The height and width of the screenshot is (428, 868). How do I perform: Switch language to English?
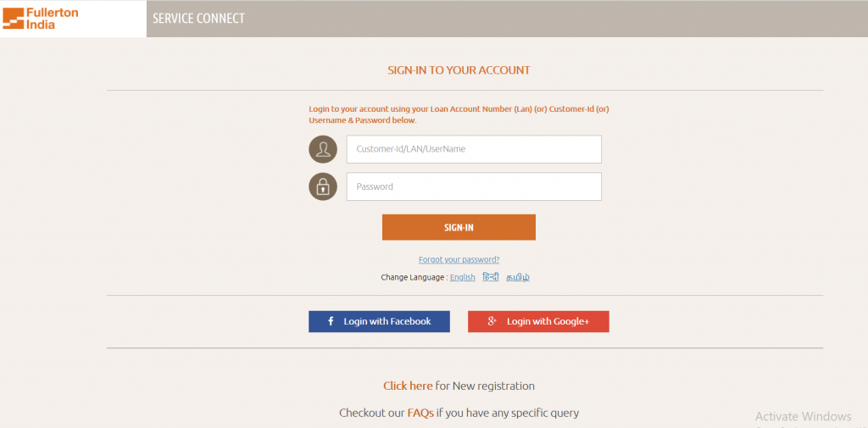pos(463,277)
